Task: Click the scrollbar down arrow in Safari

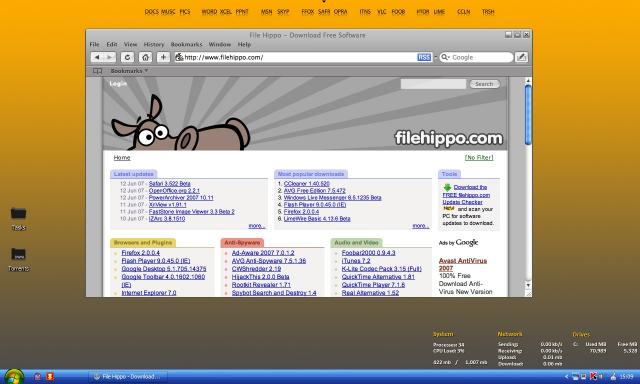Action: 528,285
